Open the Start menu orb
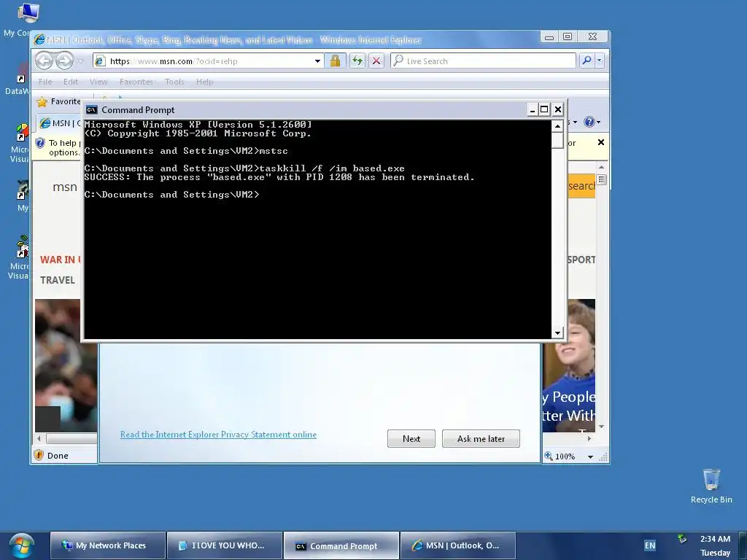747x560 pixels. tap(21, 545)
